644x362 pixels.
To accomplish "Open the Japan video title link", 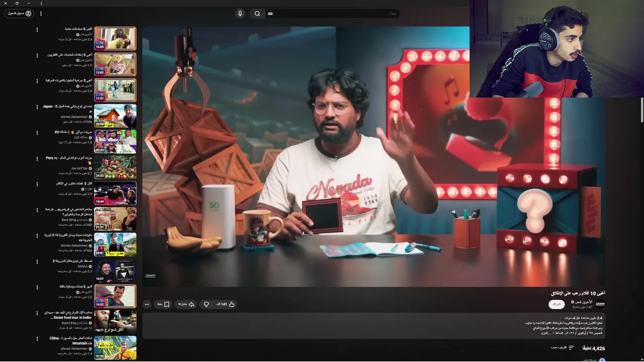I will click(67, 109).
